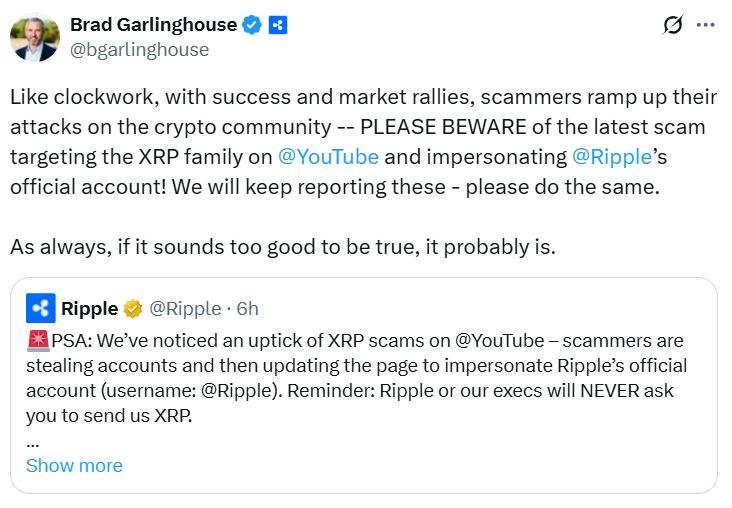
Task: Click the blue verified checkmark badge
Action: tap(252, 25)
